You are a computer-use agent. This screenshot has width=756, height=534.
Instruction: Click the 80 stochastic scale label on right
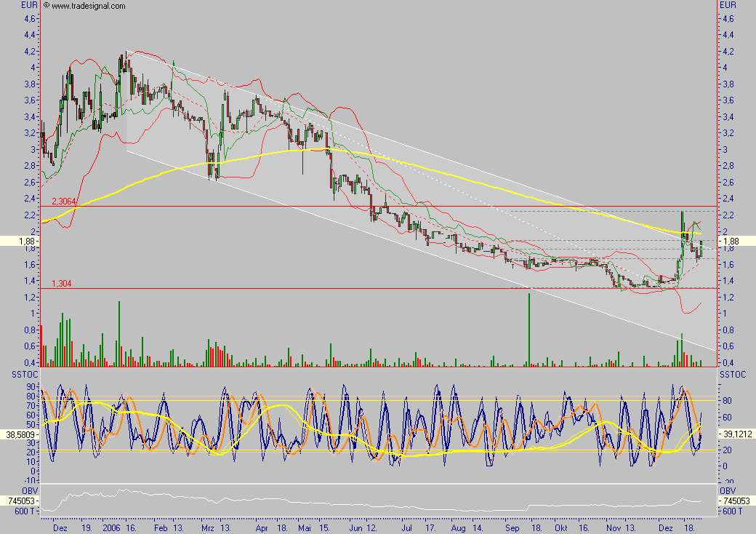click(x=727, y=401)
